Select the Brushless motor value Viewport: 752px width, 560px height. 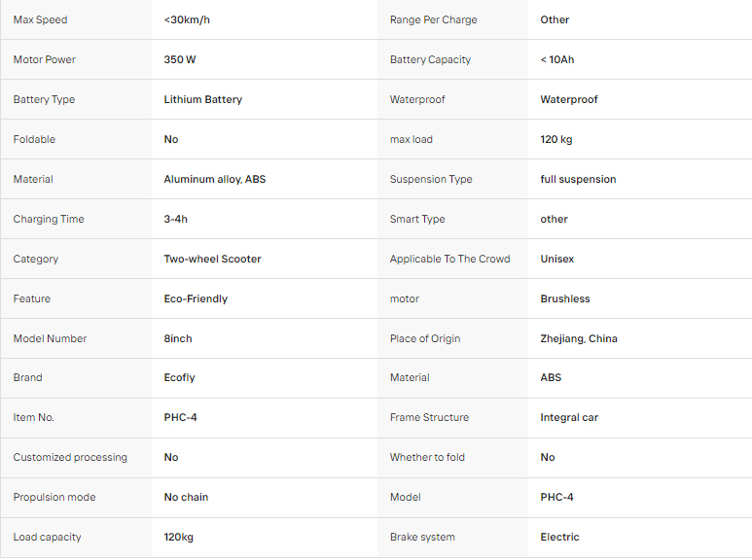click(x=565, y=298)
